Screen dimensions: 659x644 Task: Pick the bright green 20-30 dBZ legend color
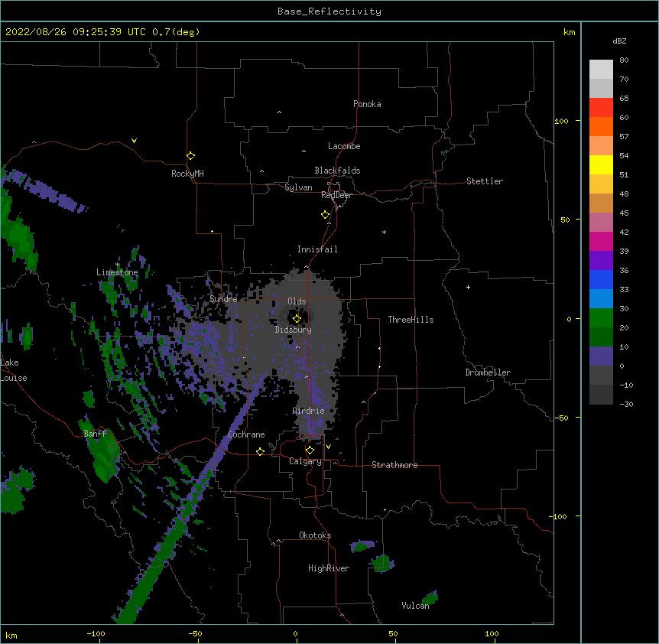click(x=601, y=318)
